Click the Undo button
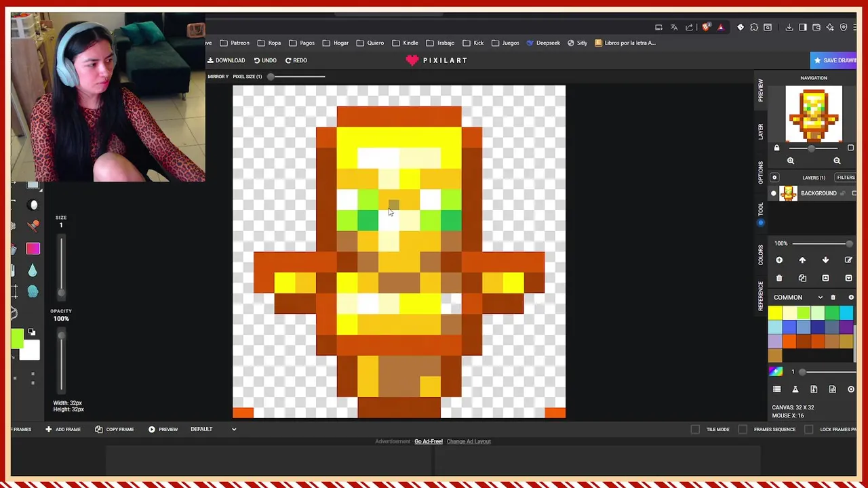Viewport: 868px width, 488px height. [x=265, y=60]
